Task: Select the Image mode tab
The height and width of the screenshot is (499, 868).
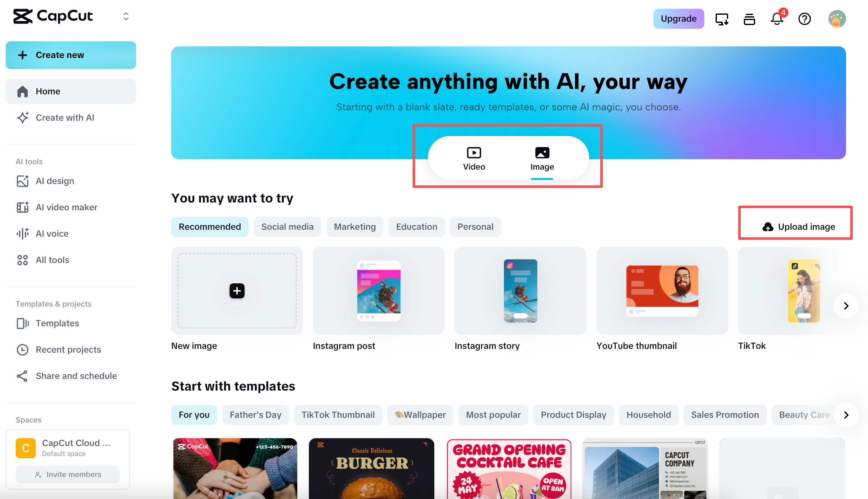Action: 542,158
